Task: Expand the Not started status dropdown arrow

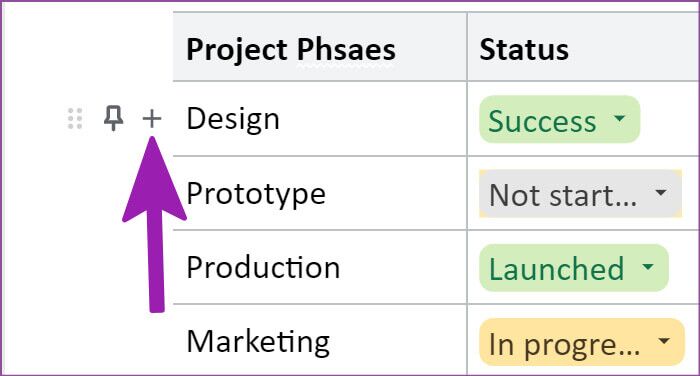Action: [x=661, y=192]
